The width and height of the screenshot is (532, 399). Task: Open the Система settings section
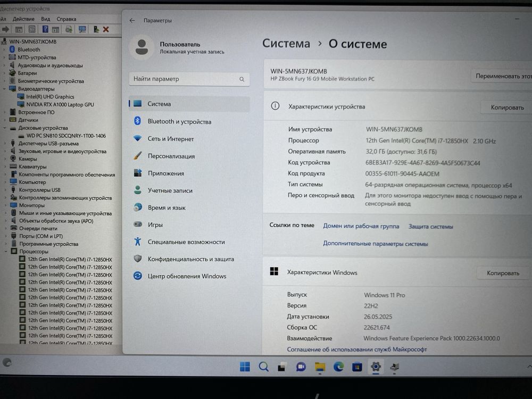(189, 104)
